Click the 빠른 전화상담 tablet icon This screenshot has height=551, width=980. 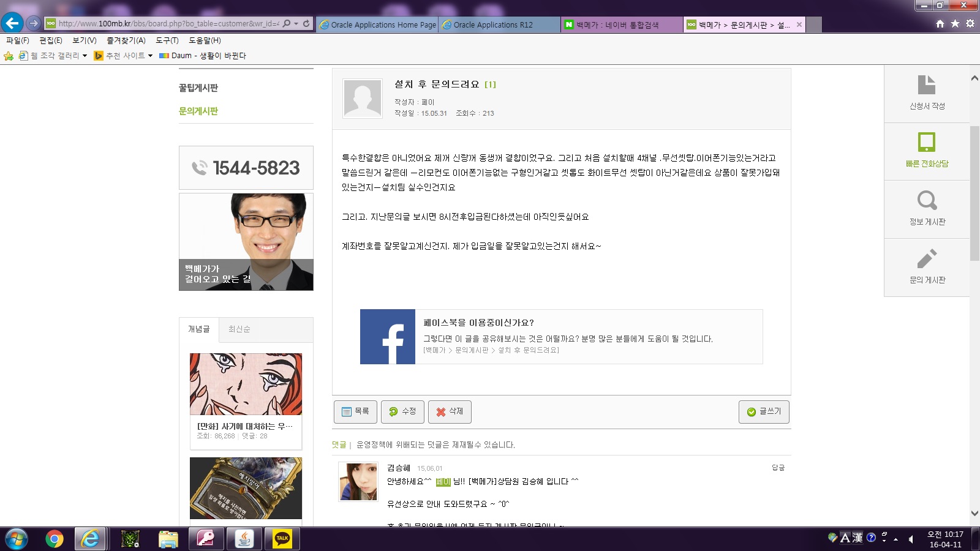coord(926,142)
